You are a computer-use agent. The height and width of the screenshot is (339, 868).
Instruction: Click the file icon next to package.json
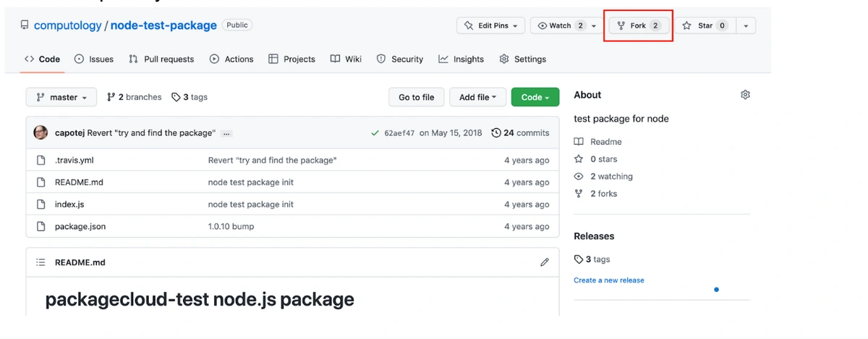pos(41,227)
